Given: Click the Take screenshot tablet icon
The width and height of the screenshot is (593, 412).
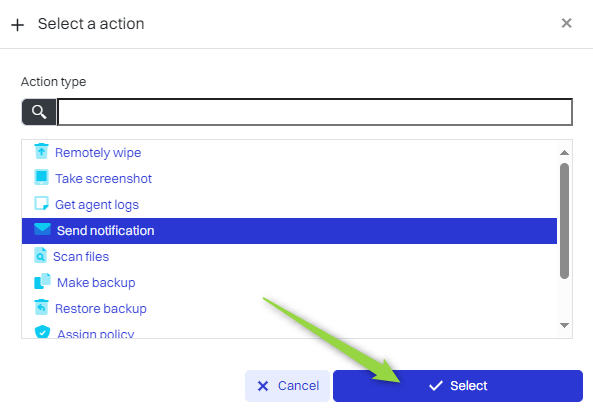Looking at the screenshot, I should 41,177.
